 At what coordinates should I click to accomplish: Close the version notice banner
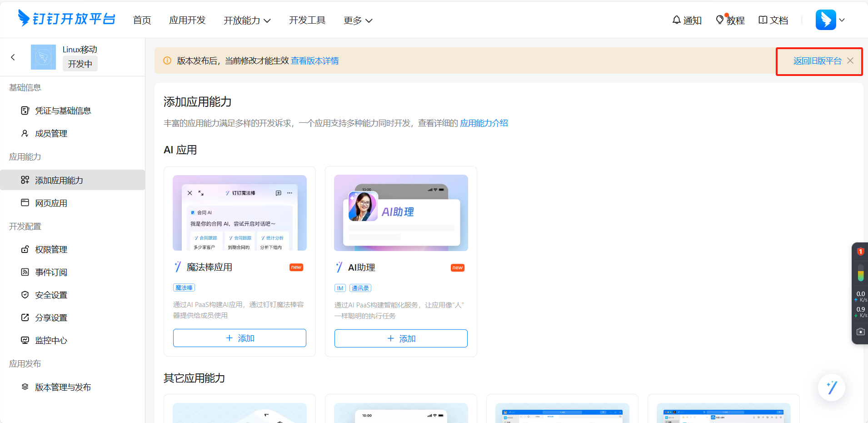tap(850, 60)
